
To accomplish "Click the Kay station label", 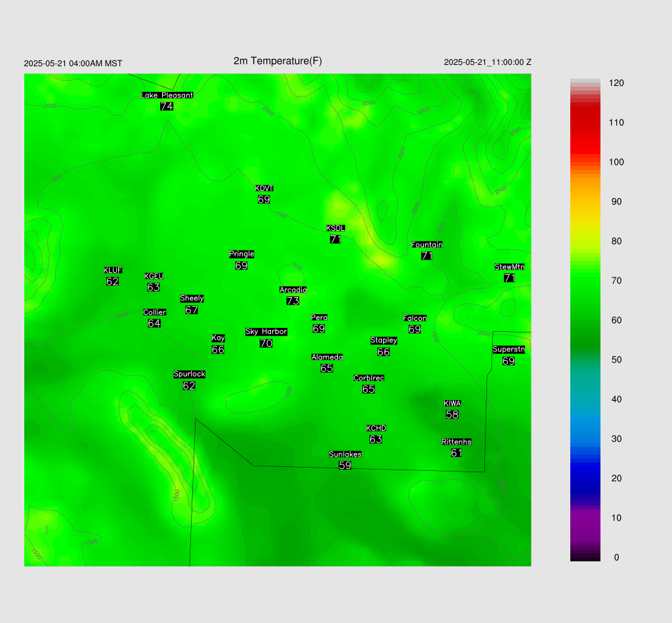I will coord(218,338).
